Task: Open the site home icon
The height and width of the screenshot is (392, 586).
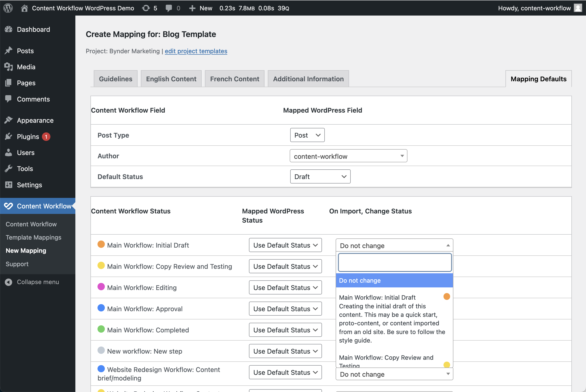Action: click(x=24, y=8)
